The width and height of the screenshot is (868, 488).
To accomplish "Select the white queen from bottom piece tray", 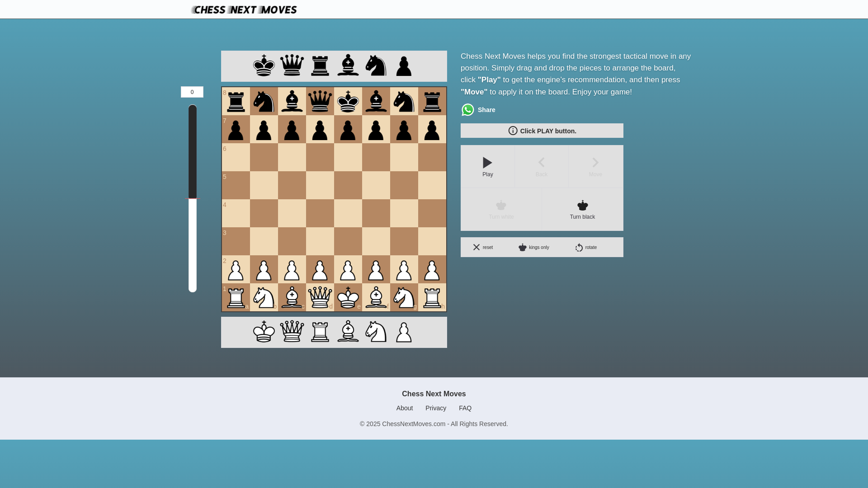I will (292, 332).
